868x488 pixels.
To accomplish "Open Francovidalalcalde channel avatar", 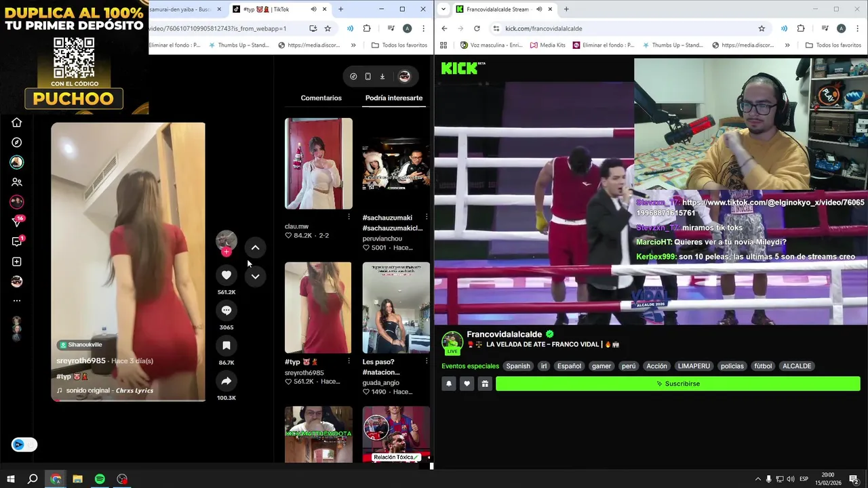I will 452,341.
